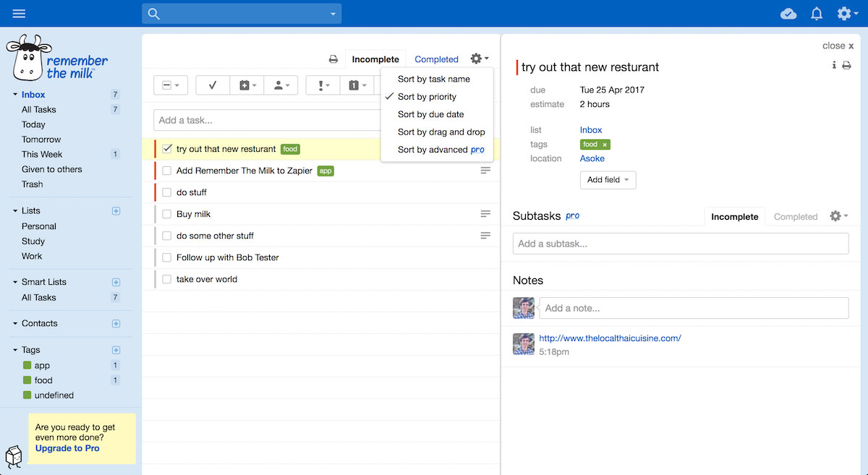Print the task details
This screenshot has height=475, width=868.
(x=846, y=65)
